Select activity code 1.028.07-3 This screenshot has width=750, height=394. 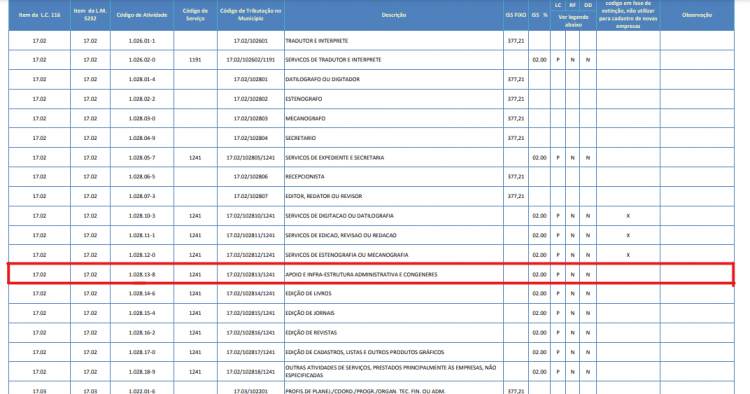pos(142,197)
